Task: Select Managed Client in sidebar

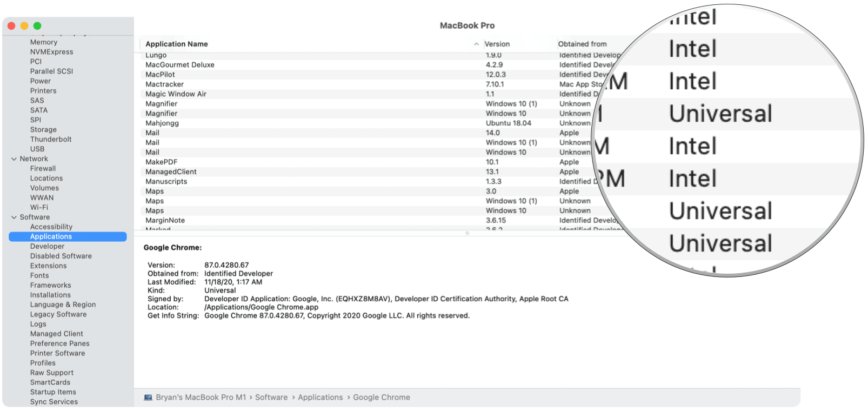Action: pyautogui.click(x=57, y=334)
